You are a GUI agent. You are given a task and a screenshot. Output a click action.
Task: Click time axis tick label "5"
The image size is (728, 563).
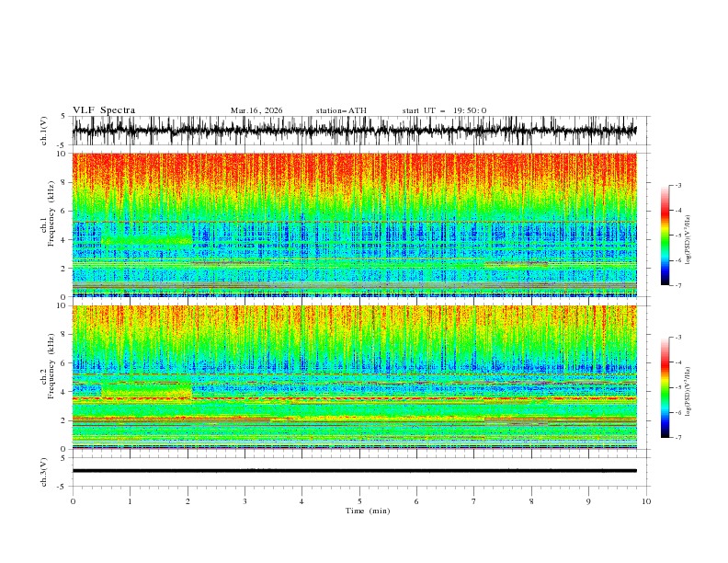point(359,501)
